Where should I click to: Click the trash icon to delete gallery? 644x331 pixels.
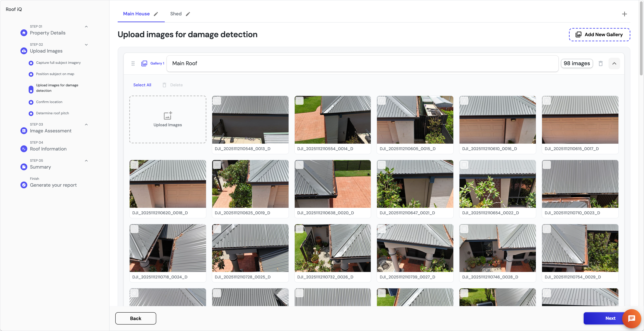point(601,63)
